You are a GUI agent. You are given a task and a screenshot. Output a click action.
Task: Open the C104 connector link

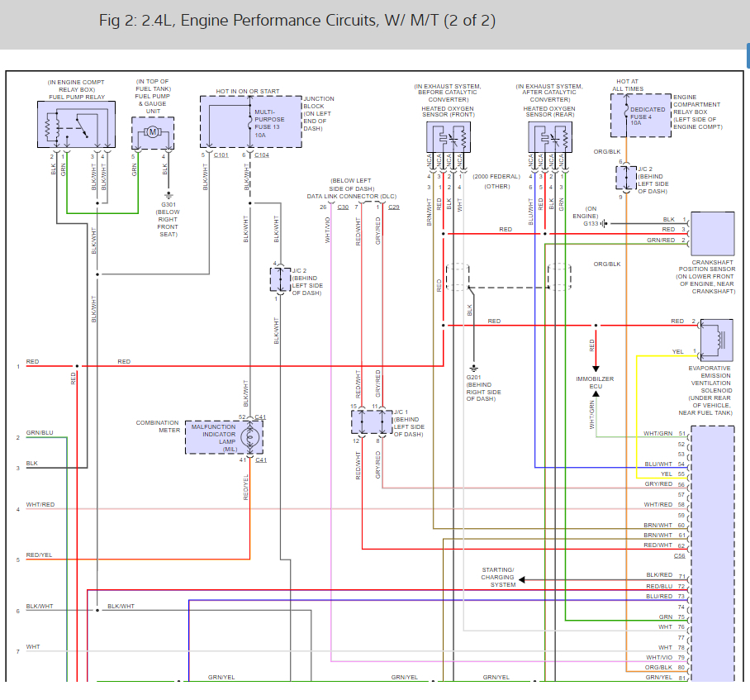click(x=261, y=155)
